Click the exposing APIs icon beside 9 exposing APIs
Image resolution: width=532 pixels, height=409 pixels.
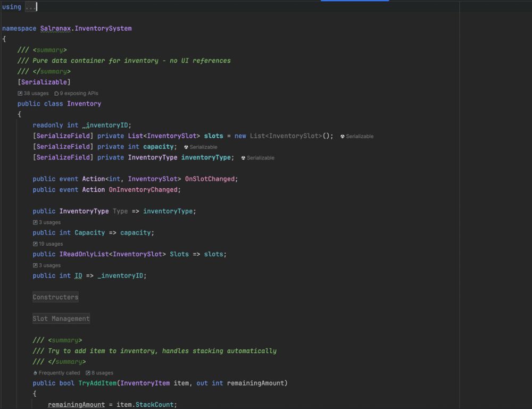(x=56, y=93)
